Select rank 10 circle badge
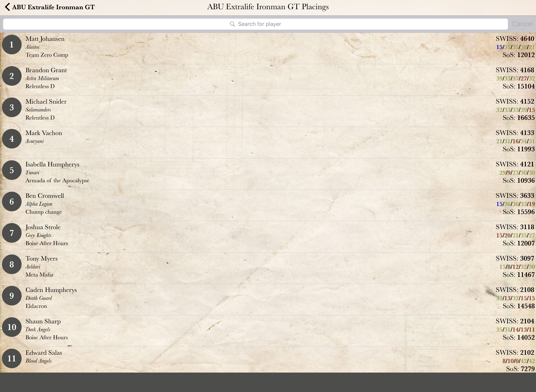Image resolution: width=536 pixels, height=392 pixels. point(12,327)
